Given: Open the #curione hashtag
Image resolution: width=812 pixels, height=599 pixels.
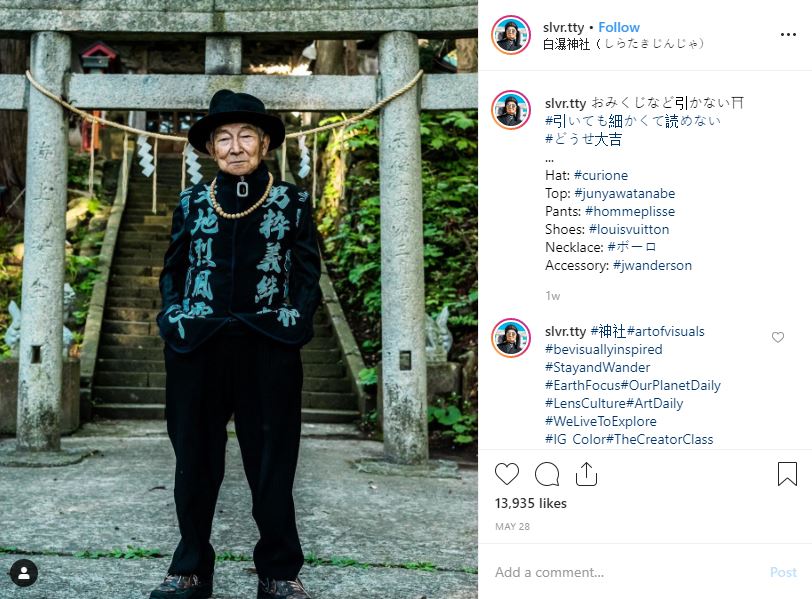Looking at the screenshot, I should point(601,175).
